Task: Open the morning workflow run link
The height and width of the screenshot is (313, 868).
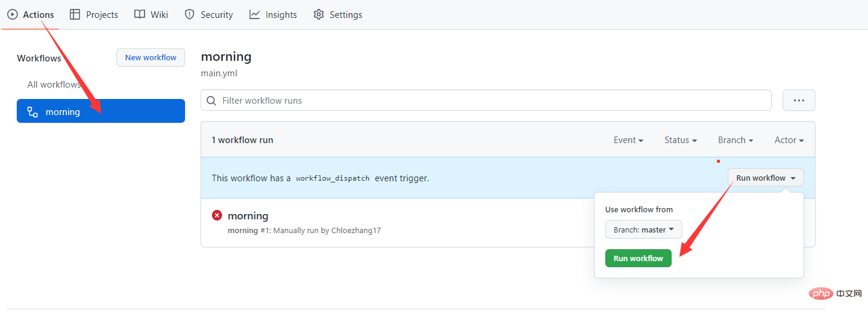Action: (x=248, y=216)
